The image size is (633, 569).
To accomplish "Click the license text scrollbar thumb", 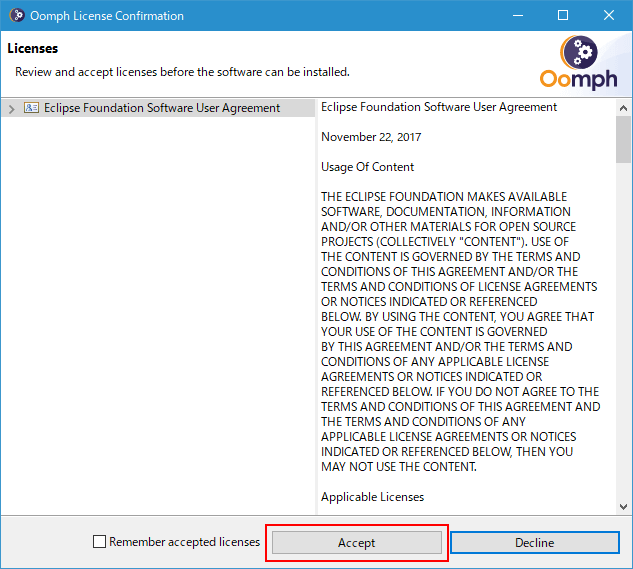I will (623, 139).
